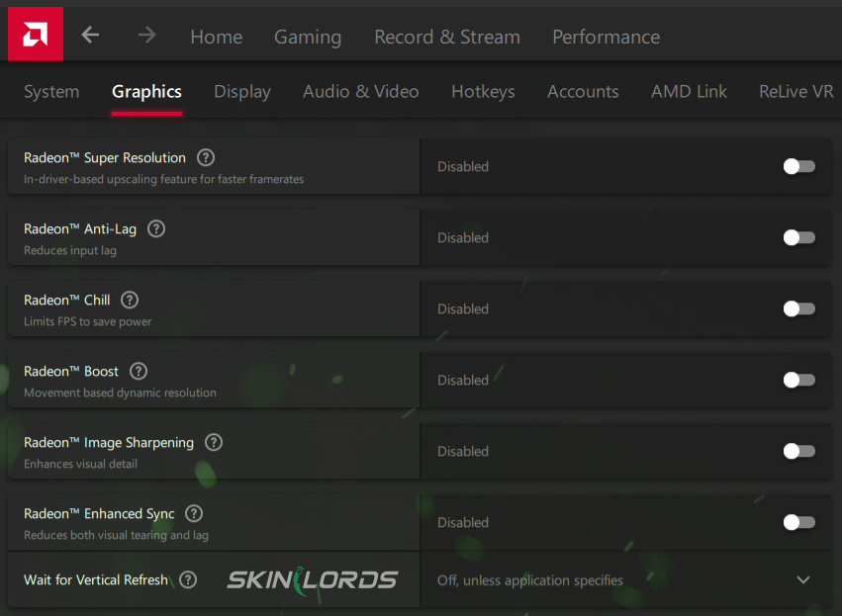Enable the Radeon Chill toggle

point(799,308)
